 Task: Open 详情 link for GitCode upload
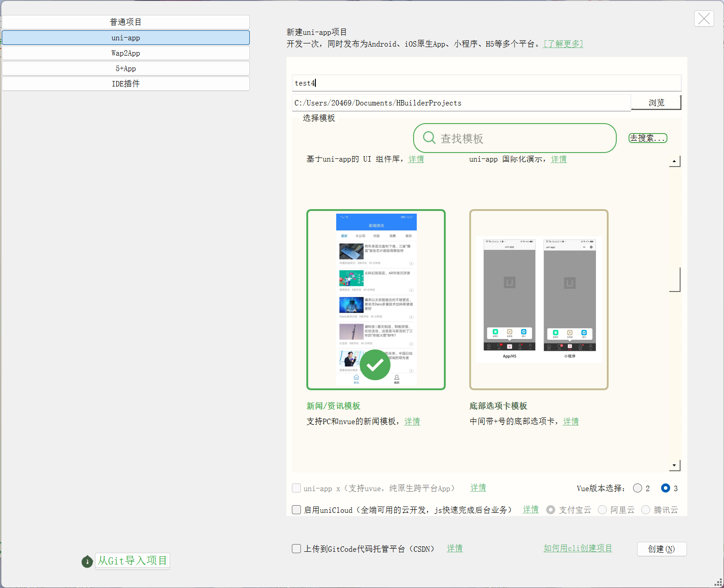coord(455,549)
